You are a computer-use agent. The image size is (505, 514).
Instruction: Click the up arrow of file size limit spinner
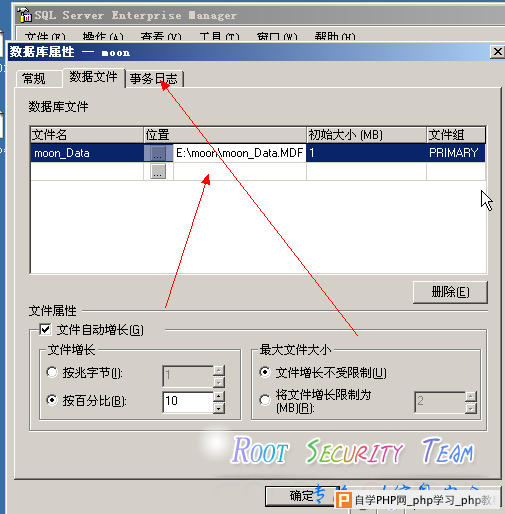470,396
